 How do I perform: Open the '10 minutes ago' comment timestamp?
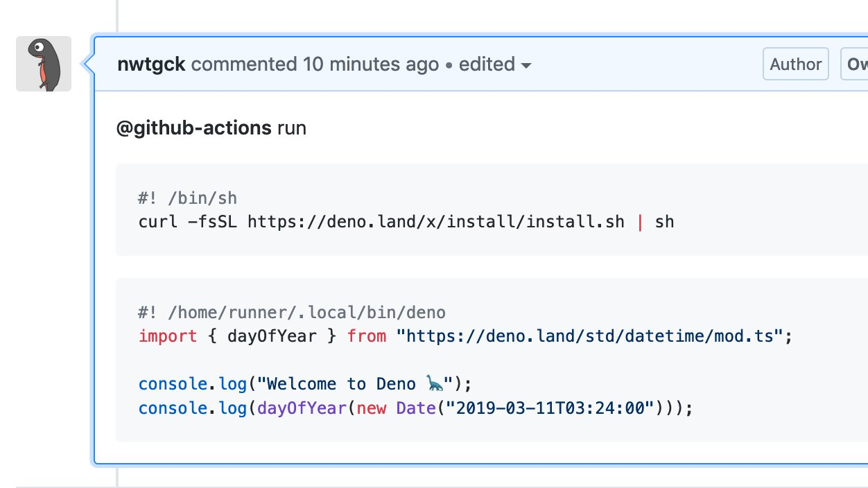(371, 64)
